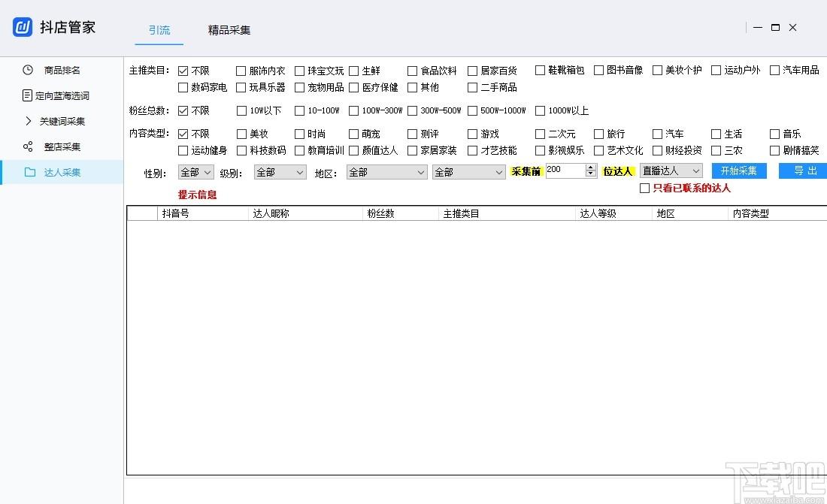Screen dimensions: 827x504
Task: Open 商品排名 in the sidebar
Action: [x=62, y=70]
